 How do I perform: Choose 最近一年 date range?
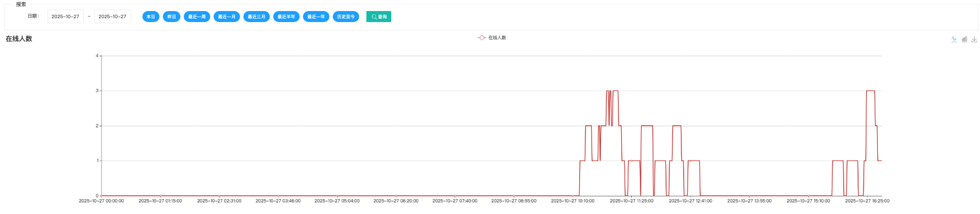click(316, 17)
